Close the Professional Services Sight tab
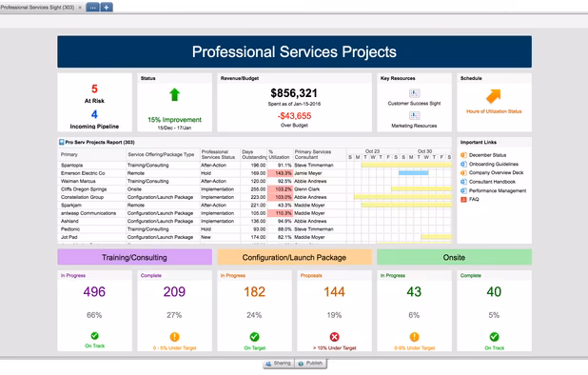The image size is (588, 375). [80, 8]
